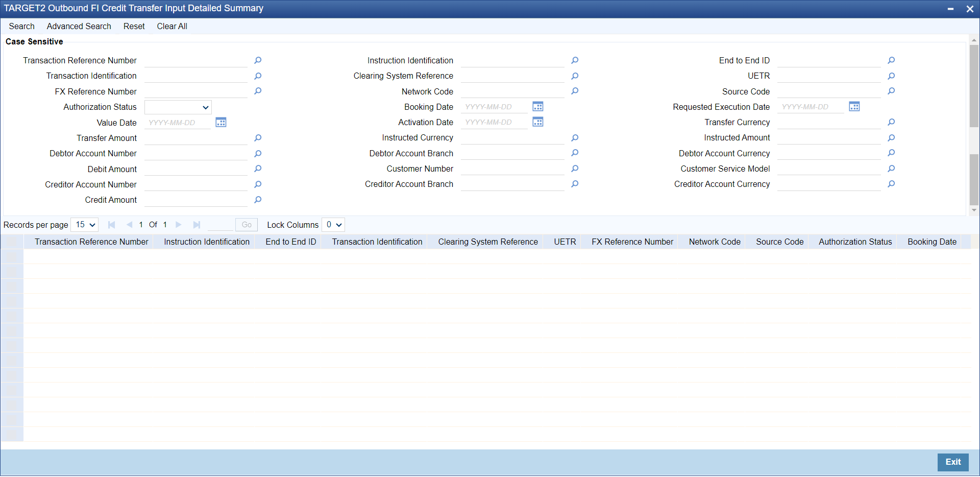980x477 pixels.
Task: Go to the next page of records
Action: pyautogui.click(x=178, y=225)
